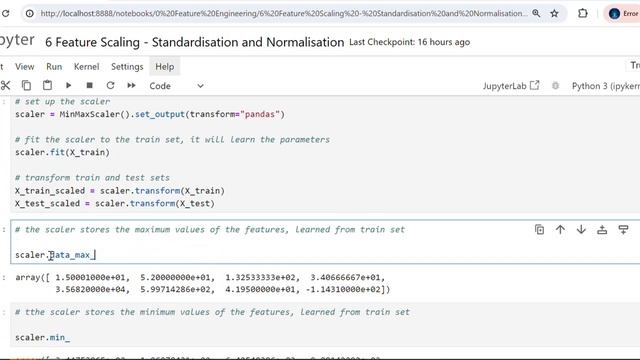640x360 pixels.
Task: Open the Settings menu
Action: [x=127, y=67]
